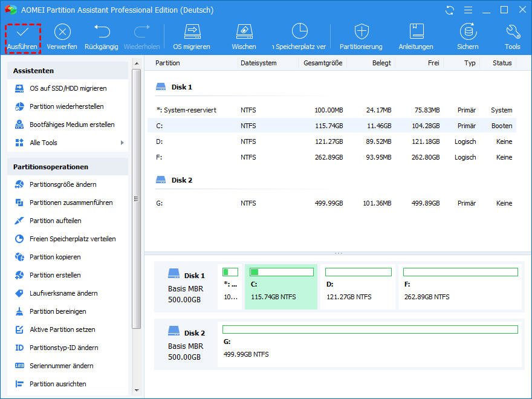The image size is (532, 399).
Task: Select Partitionsgröße ändern in the sidebar
Action: point(63,184)
